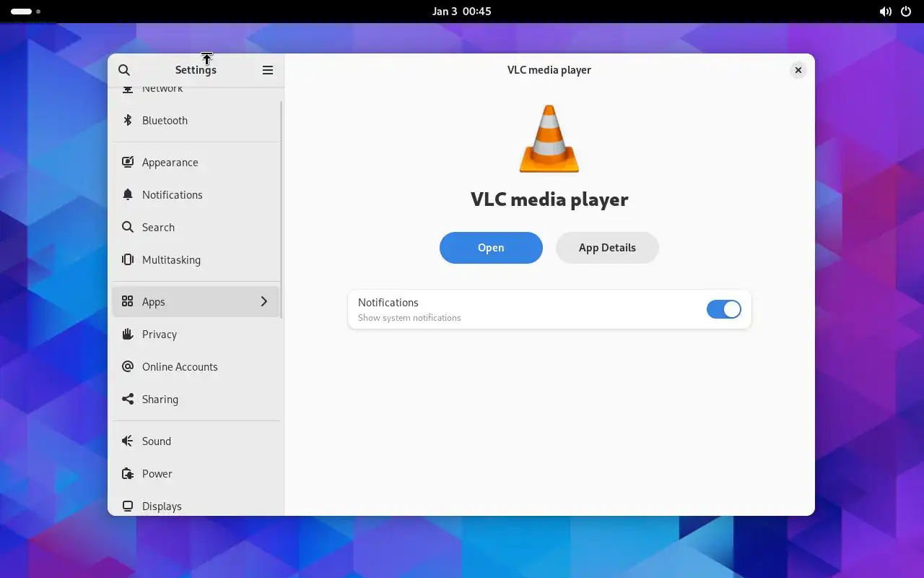Screen dimensions: 924x578
Task: Open Multitasking settings
Action: coord(196,260)
